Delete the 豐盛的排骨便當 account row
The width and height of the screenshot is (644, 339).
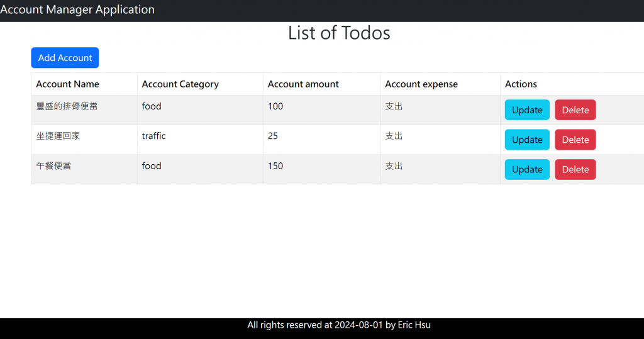click(x=575, y=110)
